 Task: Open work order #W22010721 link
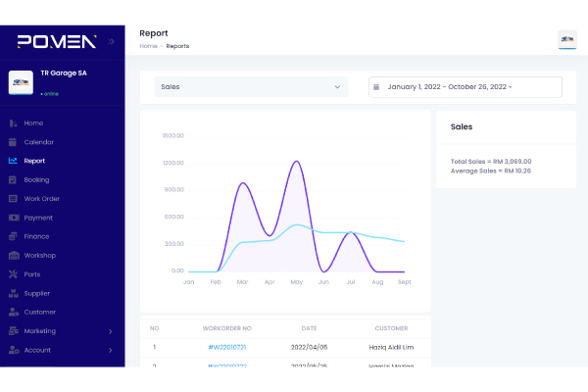pos(227,347)
